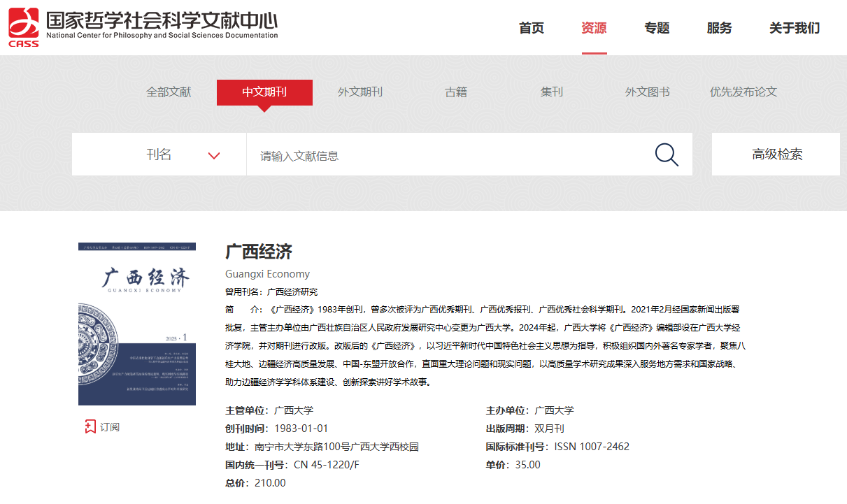847x504 pixels.
Task: Open the 关于我们 about page
Action: [794, 28]
